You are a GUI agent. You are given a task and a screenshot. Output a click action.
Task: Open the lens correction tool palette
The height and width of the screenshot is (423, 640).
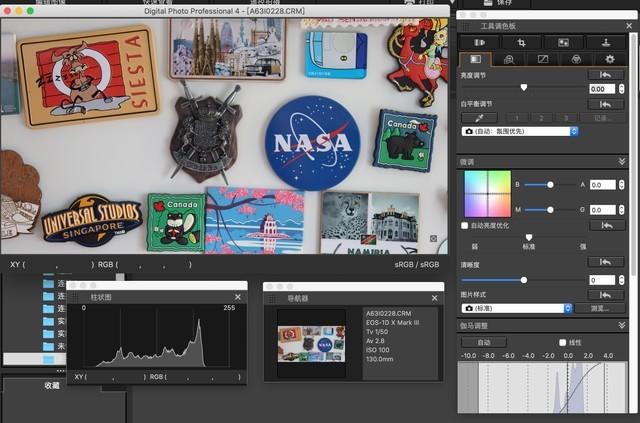pos(479,42)
